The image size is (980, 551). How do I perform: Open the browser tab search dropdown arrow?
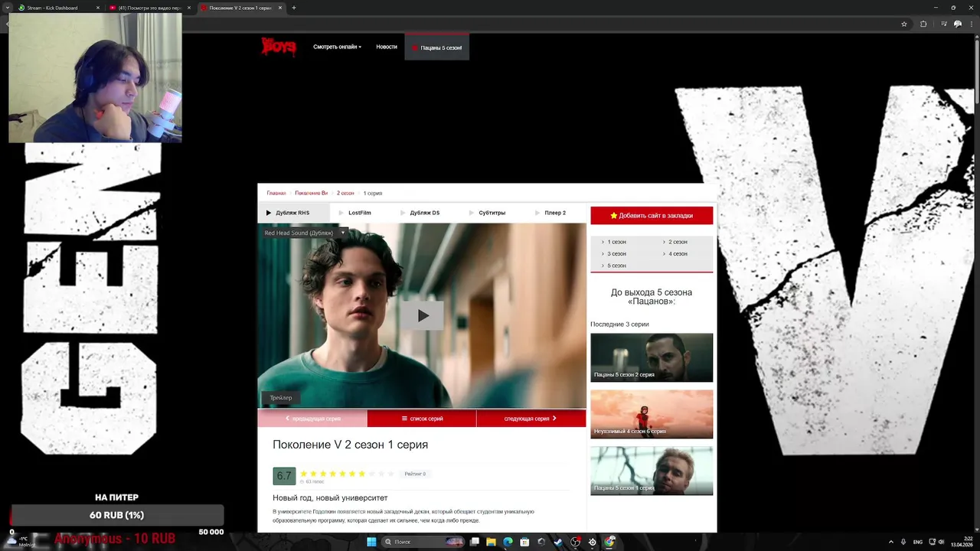8,8
